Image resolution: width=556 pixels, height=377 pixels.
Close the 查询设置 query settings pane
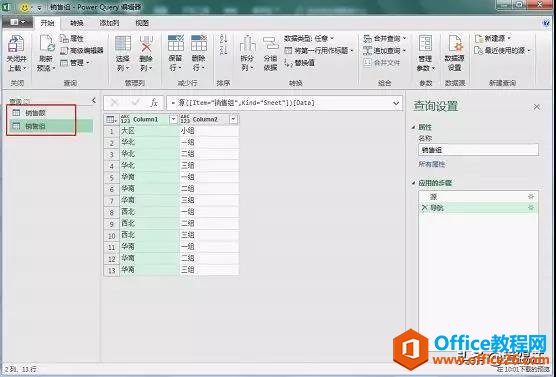[537, 106]
